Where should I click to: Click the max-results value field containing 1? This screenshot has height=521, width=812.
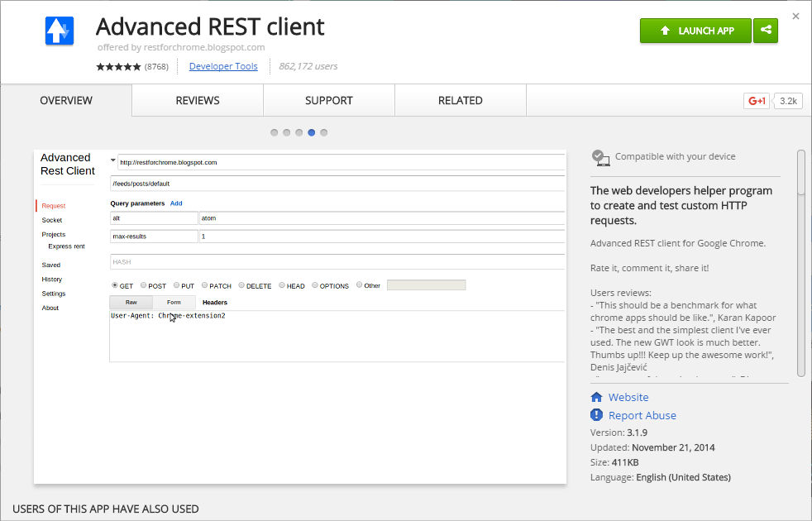382,237
